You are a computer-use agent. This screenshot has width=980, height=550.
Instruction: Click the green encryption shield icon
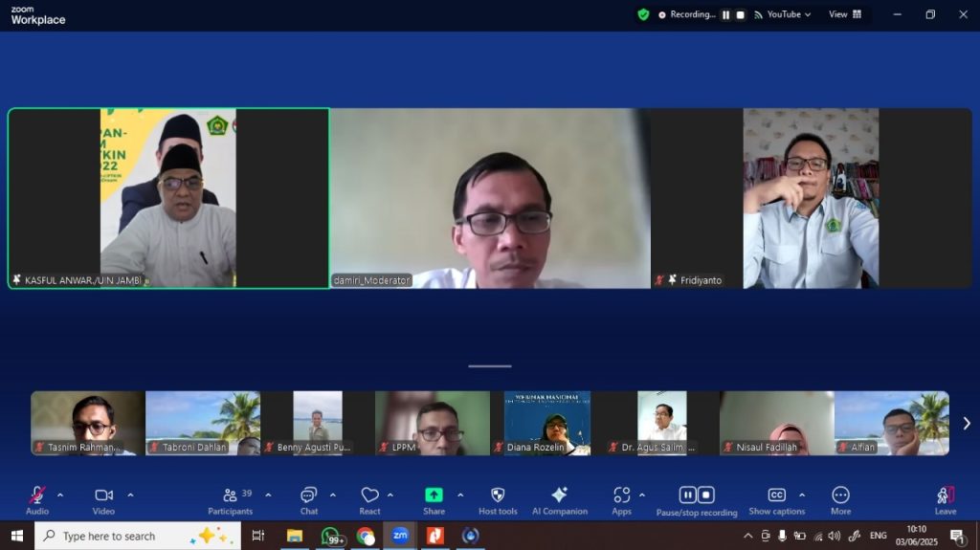click(643, 14)
